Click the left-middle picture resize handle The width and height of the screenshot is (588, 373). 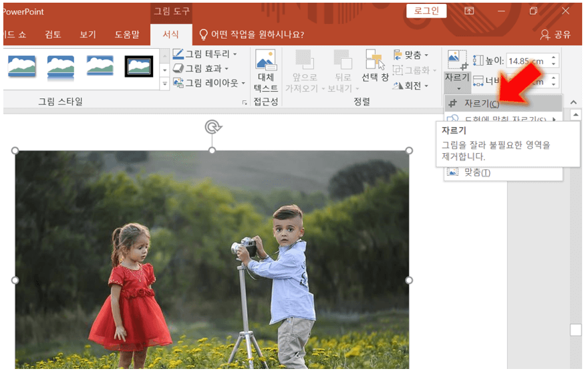tap(15, 280)
